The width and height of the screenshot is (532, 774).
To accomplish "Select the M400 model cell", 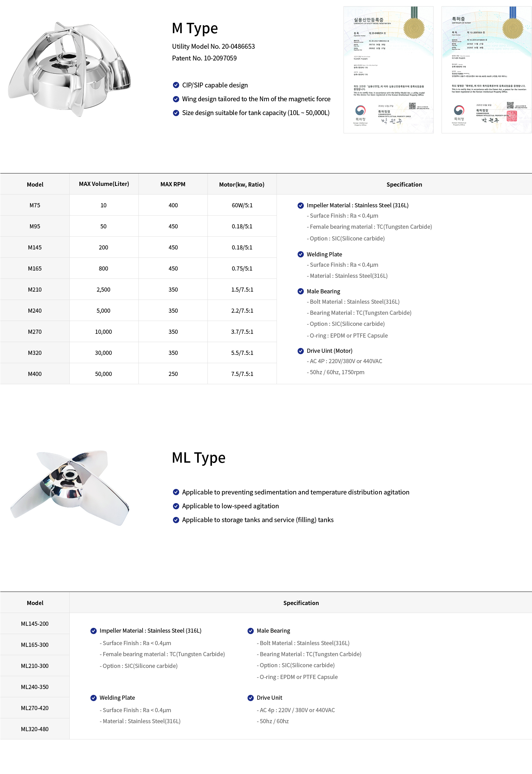I will [35, 374].
